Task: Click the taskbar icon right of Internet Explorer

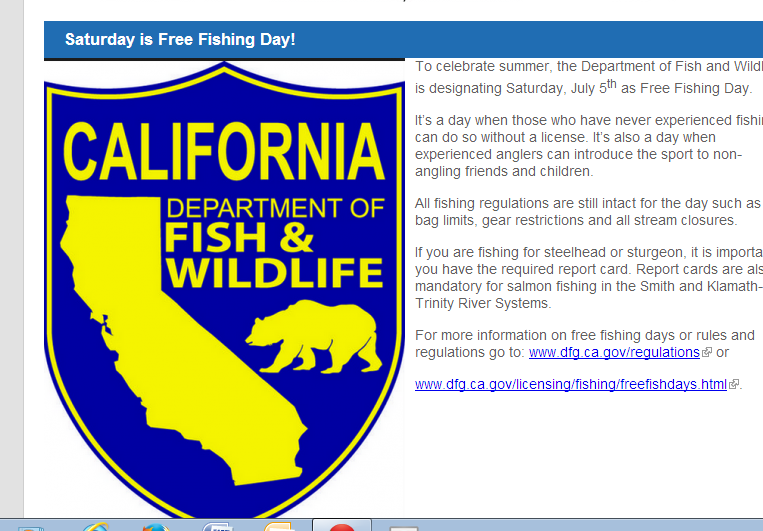Action: [x=155, y=526]
